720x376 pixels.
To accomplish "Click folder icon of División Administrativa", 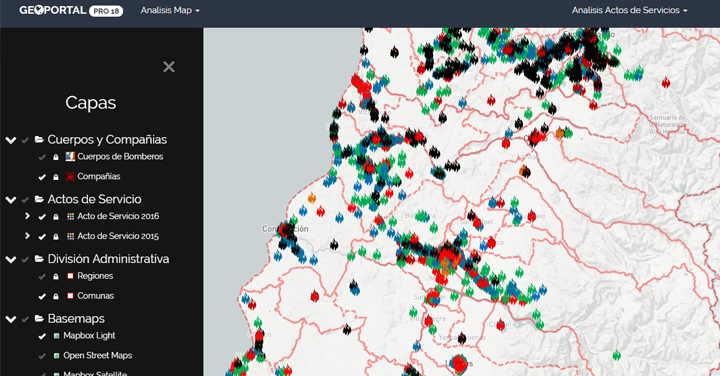I will click(x=39, y=259).
